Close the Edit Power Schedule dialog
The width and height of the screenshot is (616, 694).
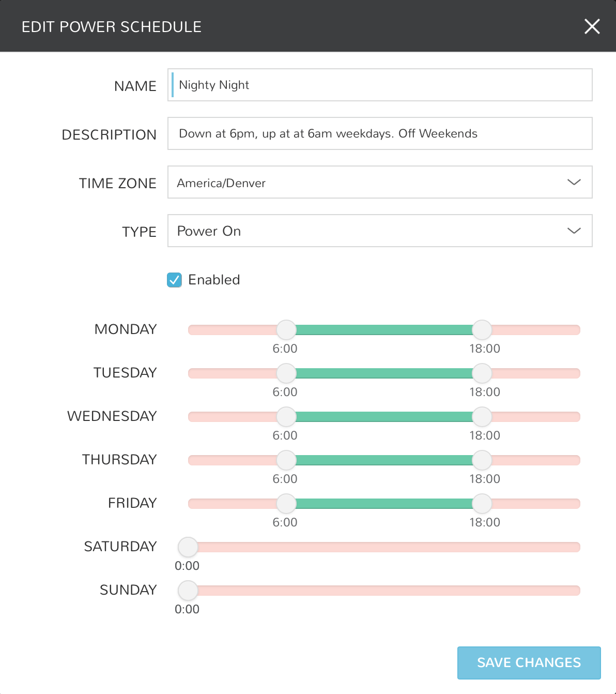click(x=592, y=26)
